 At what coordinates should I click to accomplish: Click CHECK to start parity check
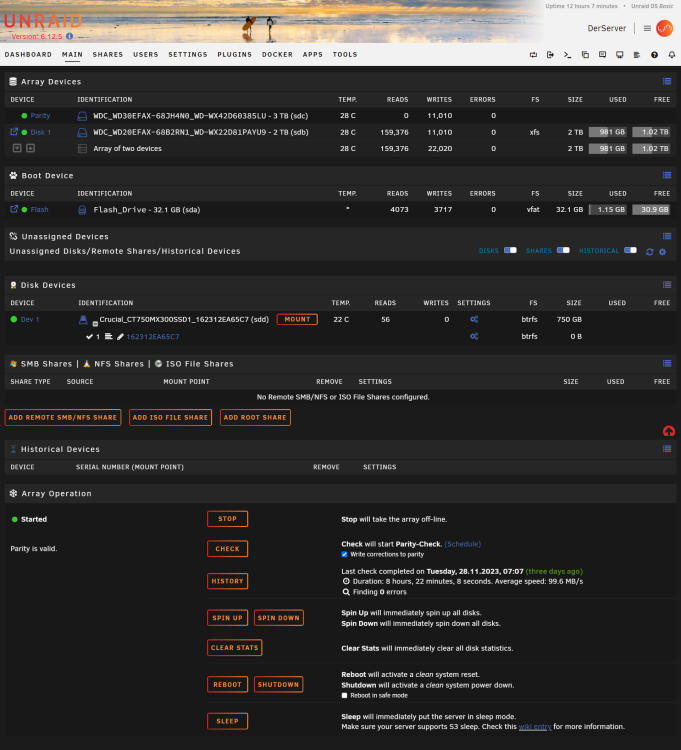228,549
